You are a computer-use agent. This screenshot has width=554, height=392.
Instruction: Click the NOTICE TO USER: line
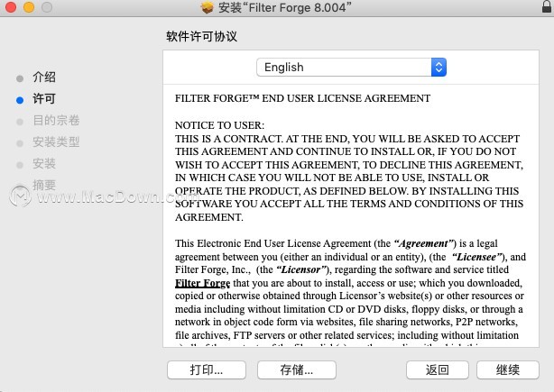click(220, 125)
